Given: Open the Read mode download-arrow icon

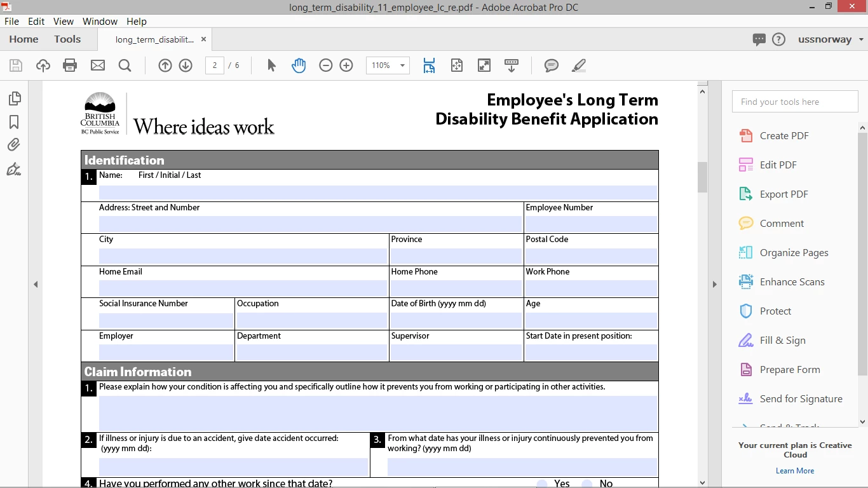Looking at the screenshot, I should [x=512, y=65].
